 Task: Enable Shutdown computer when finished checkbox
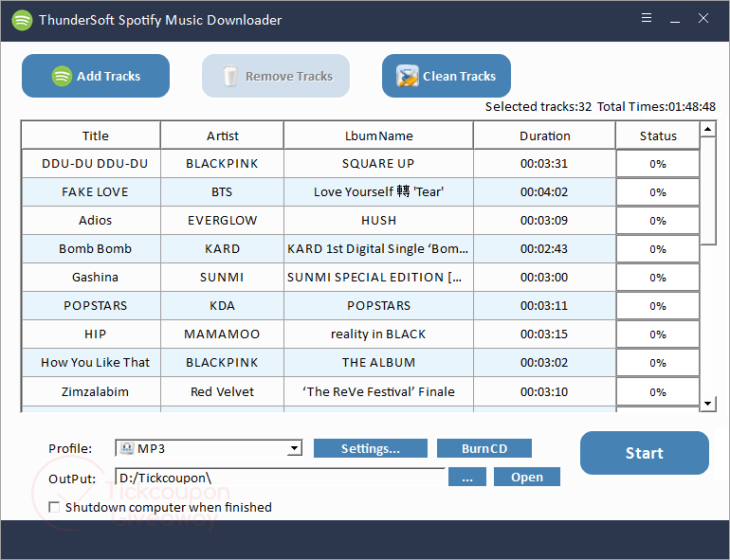pos(54,507)
